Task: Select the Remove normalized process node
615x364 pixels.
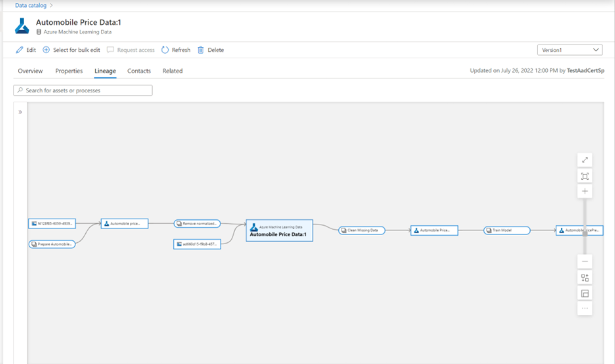Action: pyautogui.click(x=197, y=223)
